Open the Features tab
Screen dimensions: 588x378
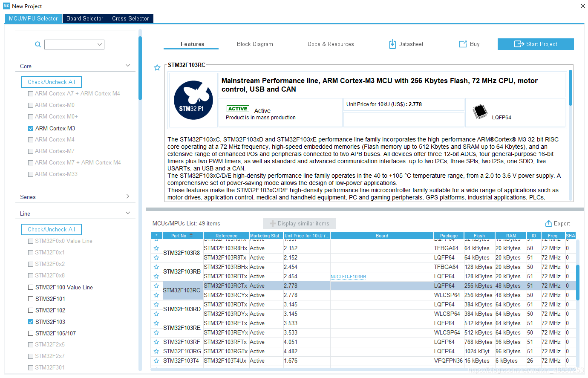click(192, 44)
